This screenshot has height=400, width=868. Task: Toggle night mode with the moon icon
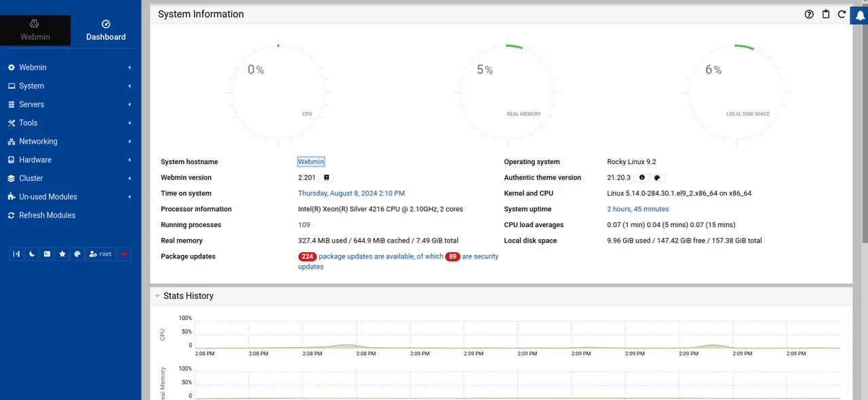click(32, 254)
